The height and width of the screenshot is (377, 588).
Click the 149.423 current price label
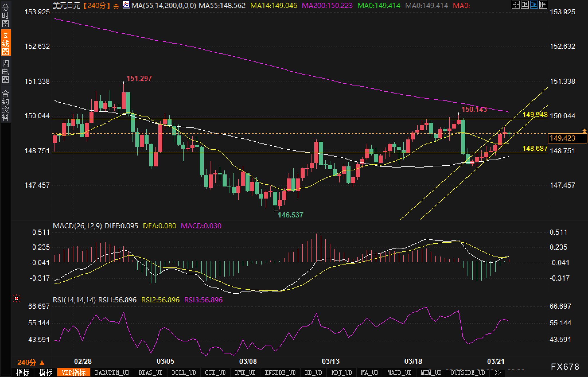click(563, 138)
